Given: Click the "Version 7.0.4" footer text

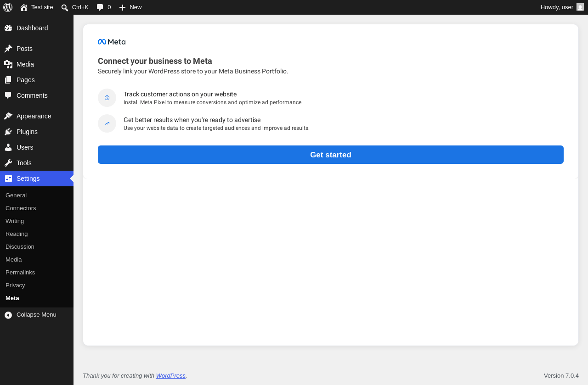Looking at the screenshot, I should click(x=561, y=375).
